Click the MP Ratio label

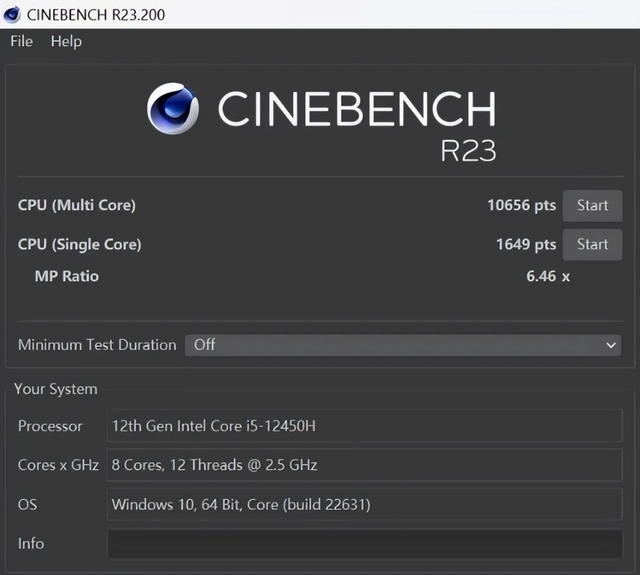pyautogui.click(x=67, y=276)
